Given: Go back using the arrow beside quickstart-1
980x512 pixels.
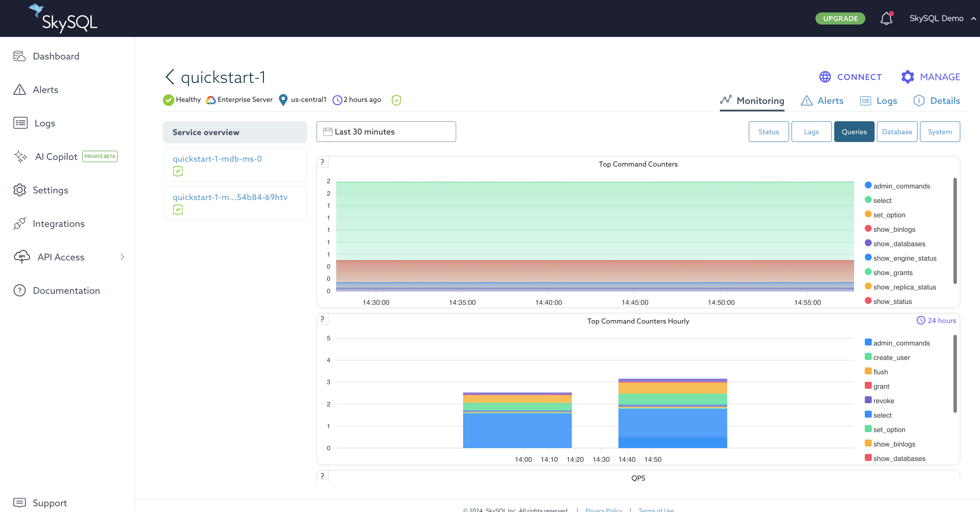Looking at the screenshot, I should pyautogui.click(x=170, y=77).
